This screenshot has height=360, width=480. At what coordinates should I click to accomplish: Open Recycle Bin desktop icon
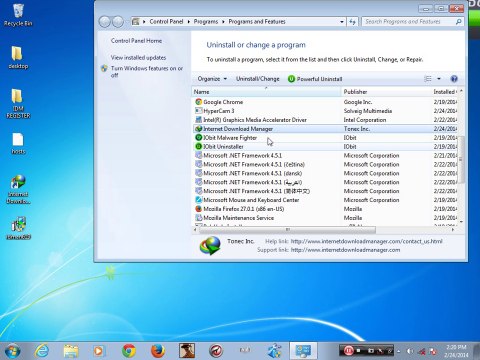coord(18,15)
